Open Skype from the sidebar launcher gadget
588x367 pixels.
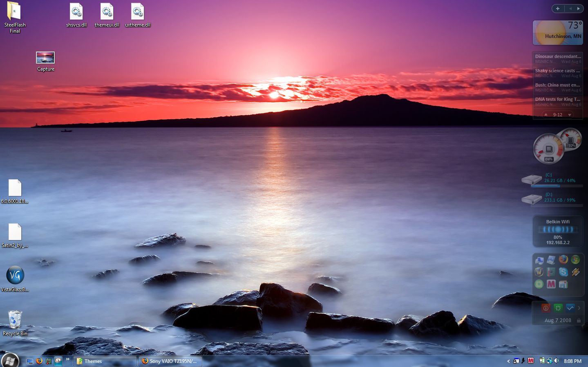pos(563,272)
